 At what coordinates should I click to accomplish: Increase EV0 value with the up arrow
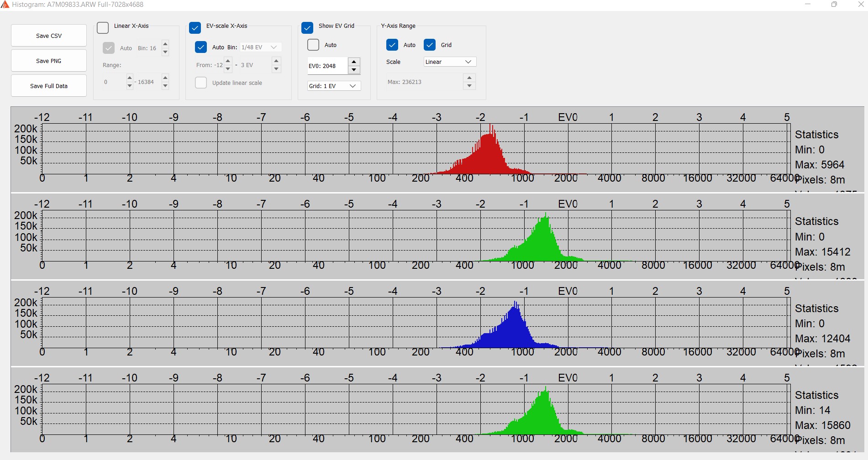[354, 62]
